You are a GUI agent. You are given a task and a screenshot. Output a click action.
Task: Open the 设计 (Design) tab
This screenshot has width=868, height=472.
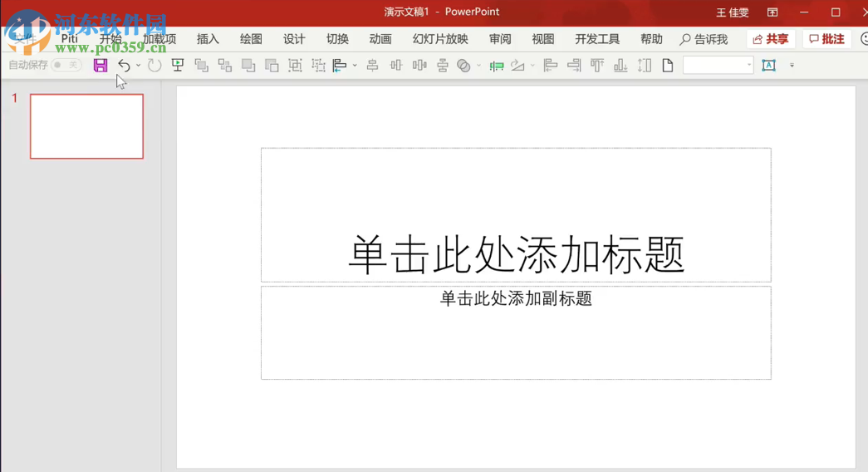(294, 39)
